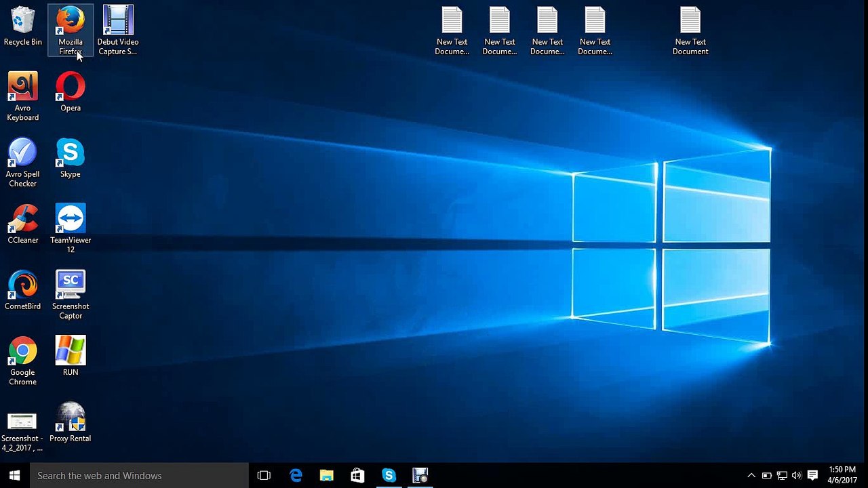Open File Explorer from the taskbar
Viewport: 868px width, 488px height.
point(327,476)
